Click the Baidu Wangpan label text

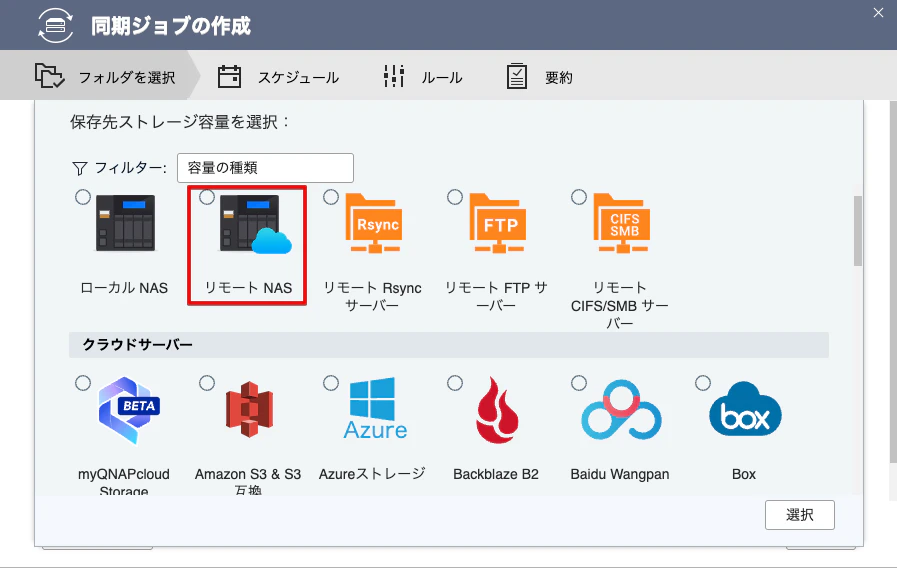[620, 474]
